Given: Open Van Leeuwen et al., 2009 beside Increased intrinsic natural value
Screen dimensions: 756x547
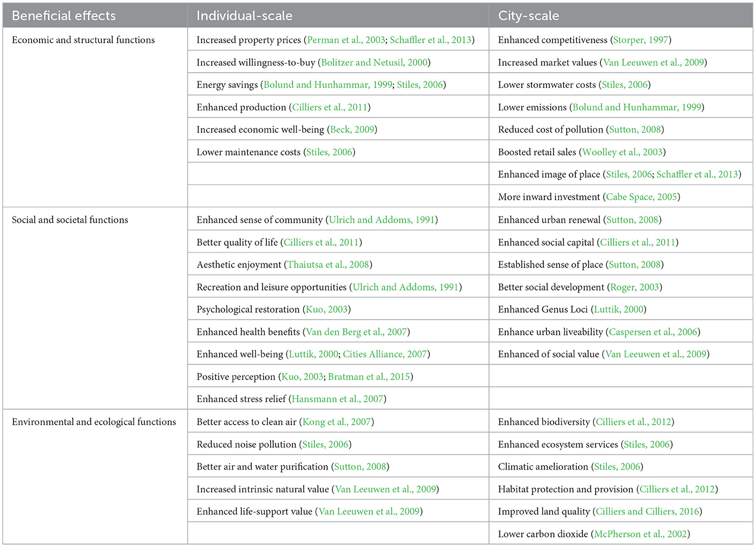Looking at the screenshot, I should 386,489.
